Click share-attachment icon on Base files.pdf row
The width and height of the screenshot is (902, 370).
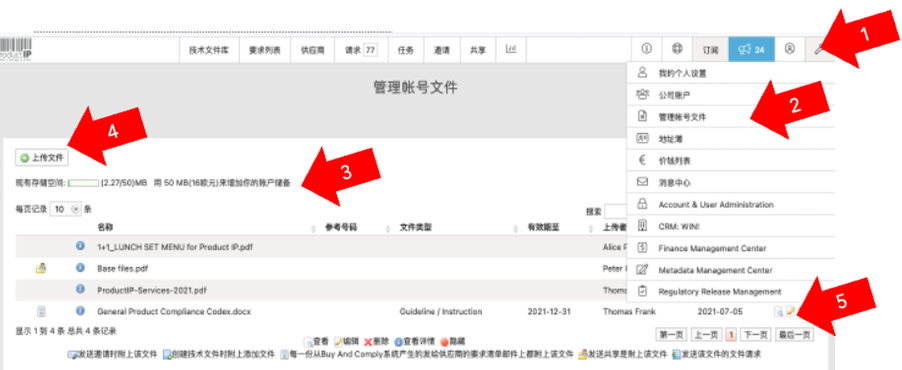[41, 268]
